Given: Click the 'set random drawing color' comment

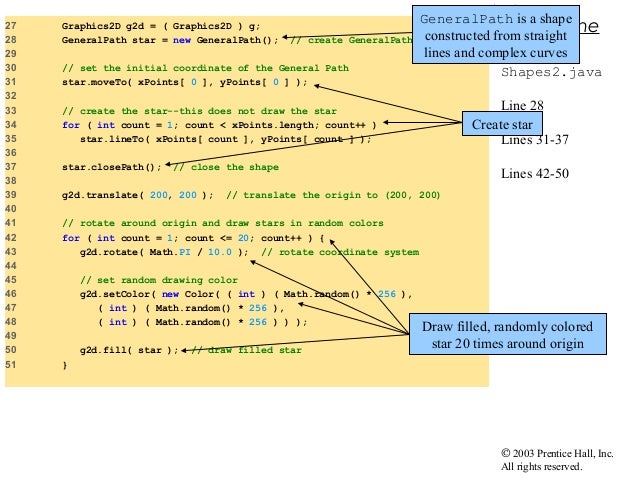Looking at the screenshot, I should coord(159,280).
